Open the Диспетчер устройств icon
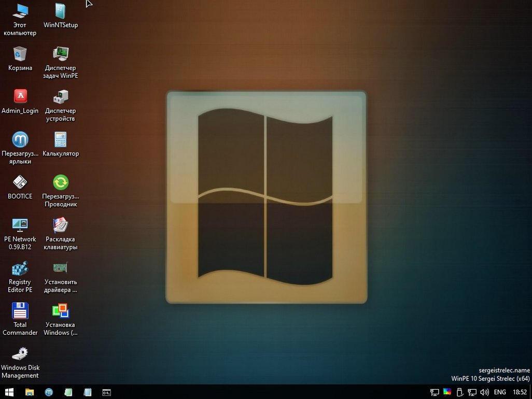 61,97
